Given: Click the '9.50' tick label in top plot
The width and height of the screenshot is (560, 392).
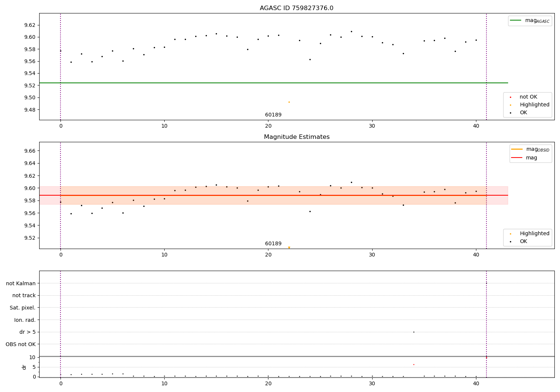Looking at the screenshot, I should (x=30, y=98).
